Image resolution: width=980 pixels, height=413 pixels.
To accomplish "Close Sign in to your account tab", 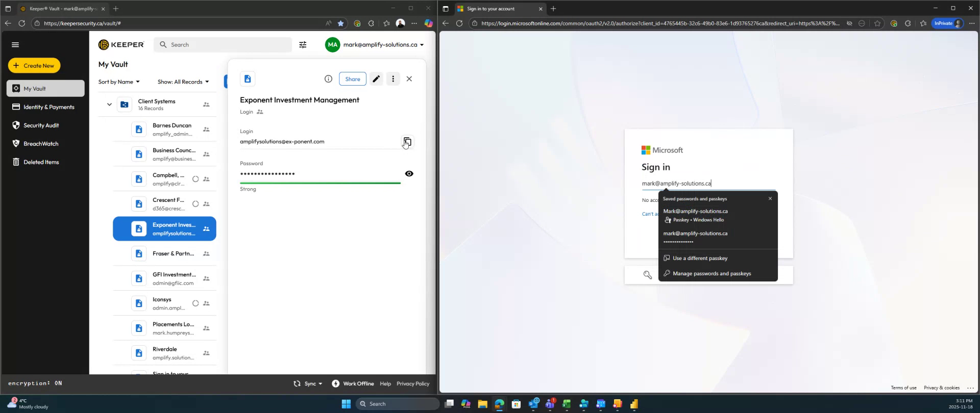I will [541, 9].
